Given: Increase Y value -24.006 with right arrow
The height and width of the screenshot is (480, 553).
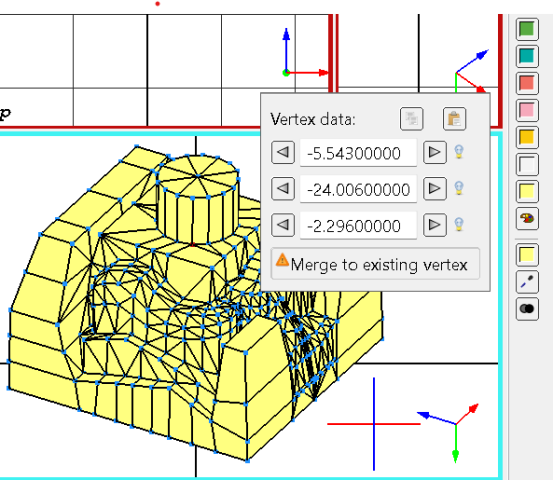Looking at the screenshot, I should (x=434, y=189).
